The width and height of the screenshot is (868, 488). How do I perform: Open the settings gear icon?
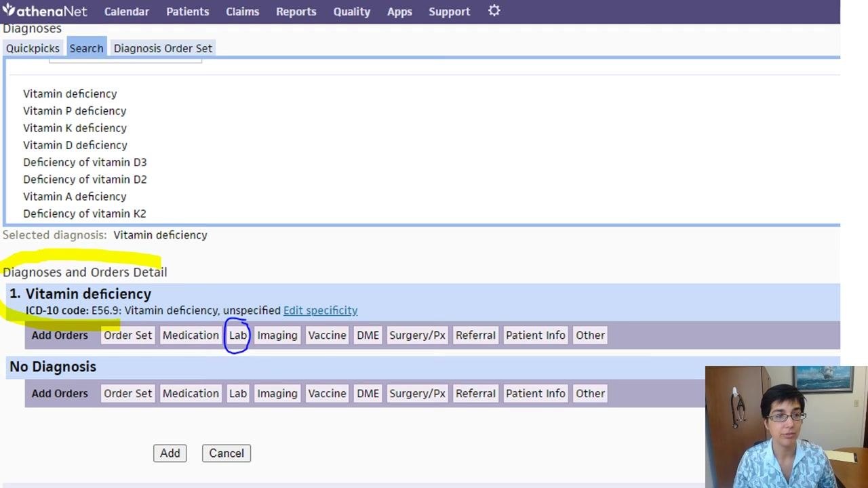pyautogui.click(x=494, y=11)
